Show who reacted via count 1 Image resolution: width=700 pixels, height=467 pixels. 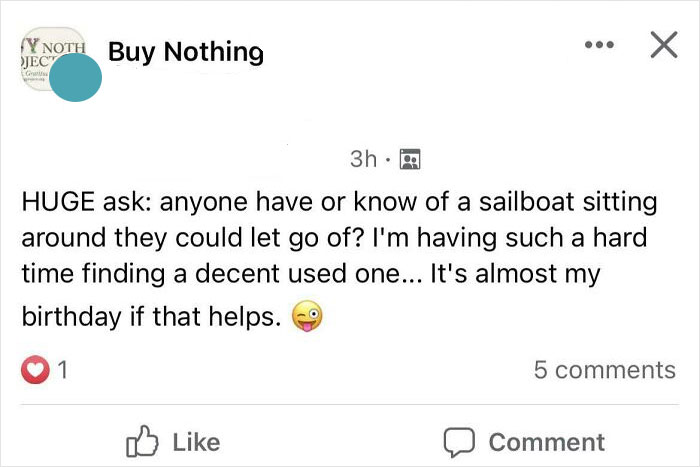click(x=63, y=370)
